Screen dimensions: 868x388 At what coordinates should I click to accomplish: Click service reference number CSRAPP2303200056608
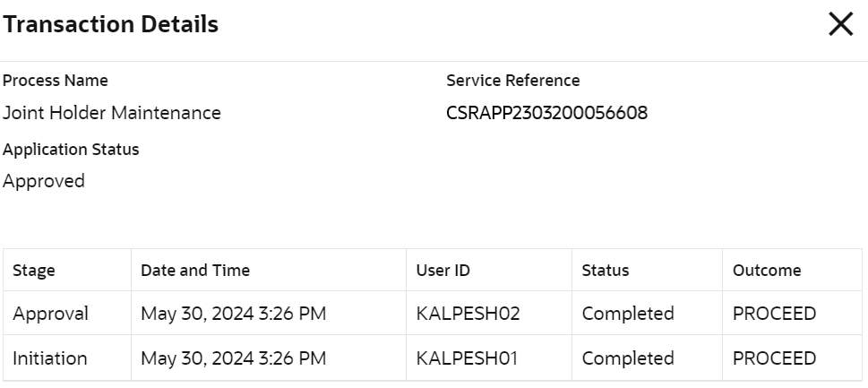click(546, 113)
